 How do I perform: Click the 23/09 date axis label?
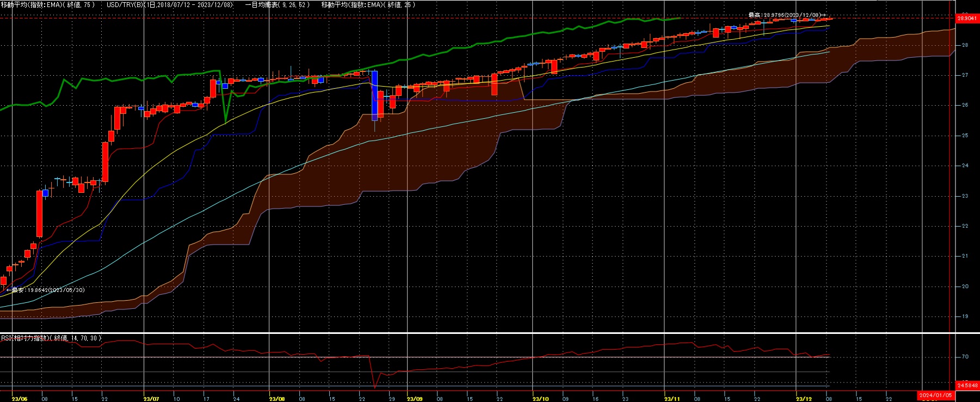click(x=415, y=399)
